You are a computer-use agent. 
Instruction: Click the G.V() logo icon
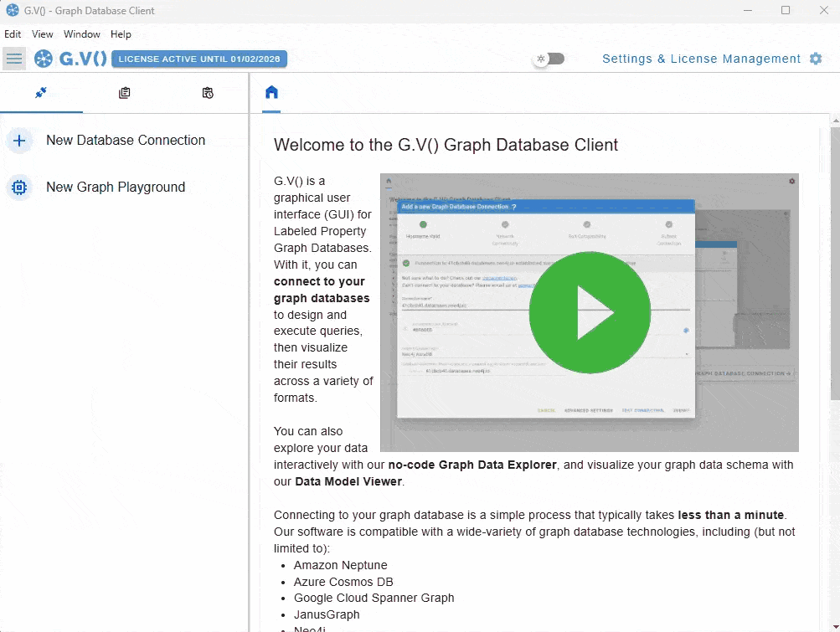click(x=44, y=59)
